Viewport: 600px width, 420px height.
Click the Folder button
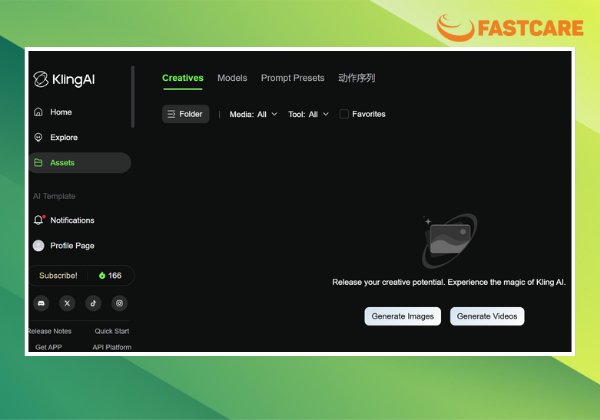[186, 114]
